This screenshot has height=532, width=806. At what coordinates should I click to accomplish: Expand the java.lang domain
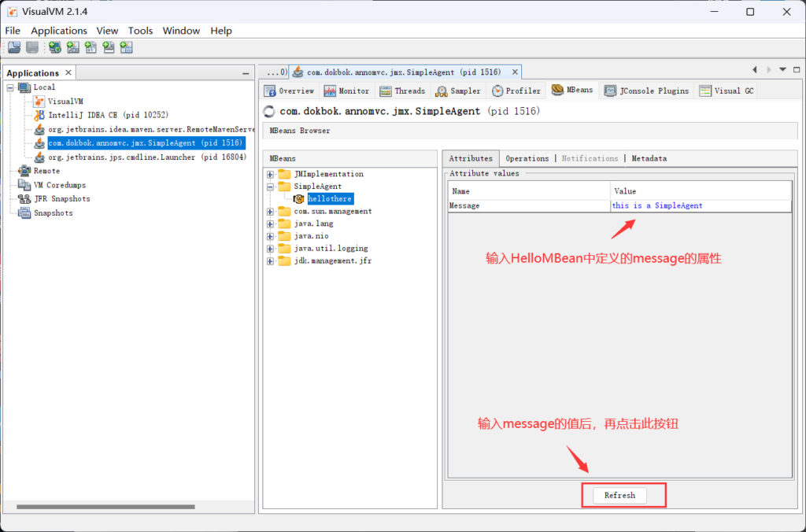click(270, 224)
